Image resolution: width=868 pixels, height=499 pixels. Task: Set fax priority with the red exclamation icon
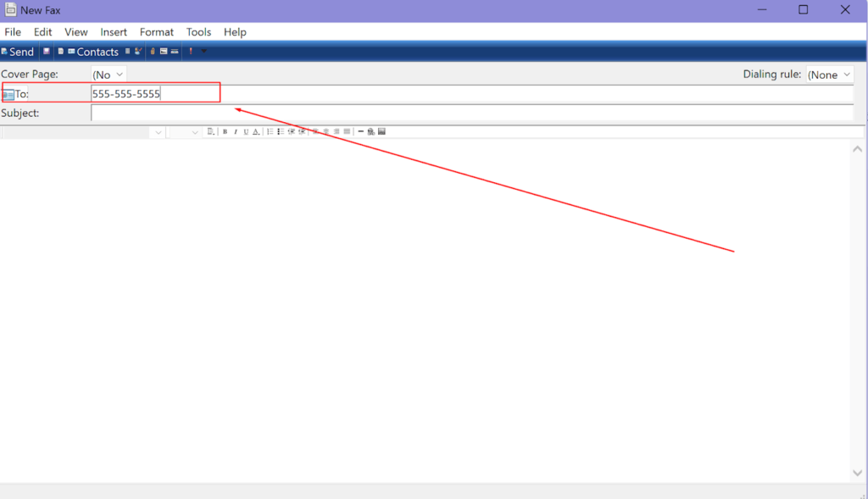tap(191, 51)
